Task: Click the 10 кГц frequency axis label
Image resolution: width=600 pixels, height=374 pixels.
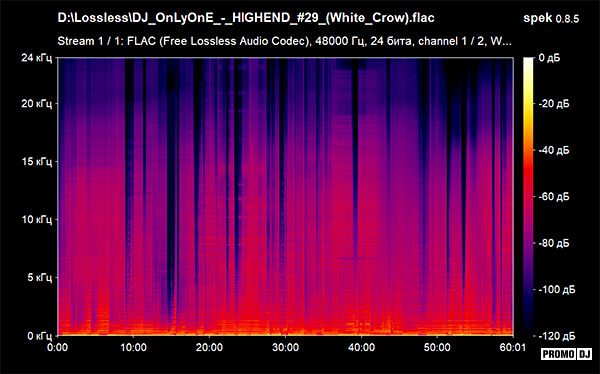Action: pyautogui.click(x=36, y=220)
